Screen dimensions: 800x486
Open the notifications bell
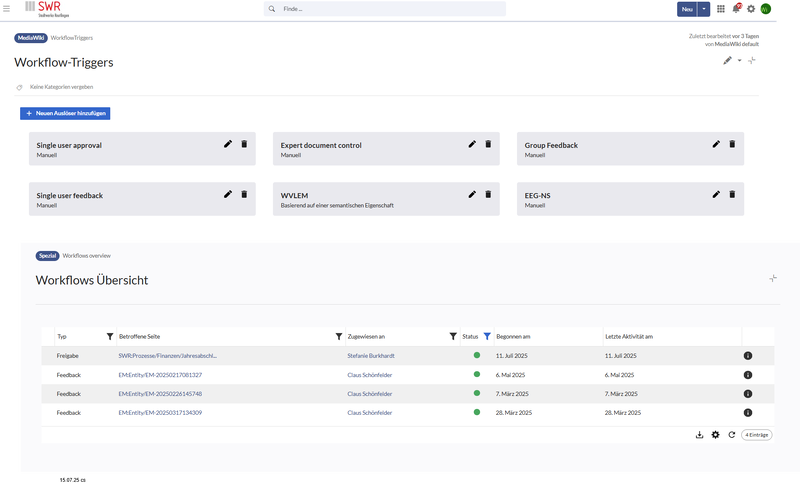736,9
